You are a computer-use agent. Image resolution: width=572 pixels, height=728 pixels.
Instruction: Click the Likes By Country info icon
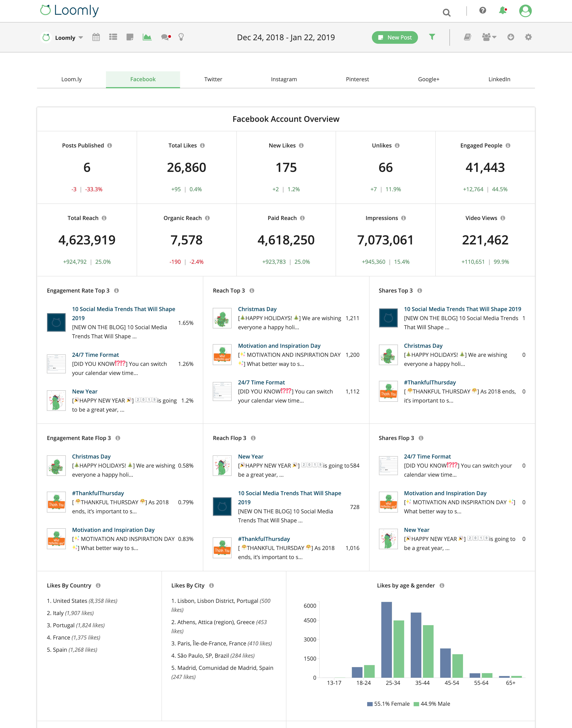click(98, 585)
